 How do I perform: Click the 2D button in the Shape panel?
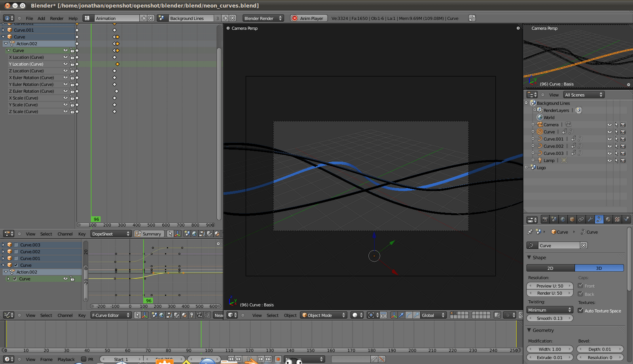(550, 268)
